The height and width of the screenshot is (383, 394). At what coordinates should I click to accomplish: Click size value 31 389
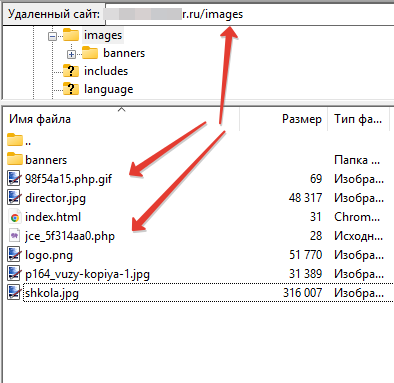[x=305, y=274]
